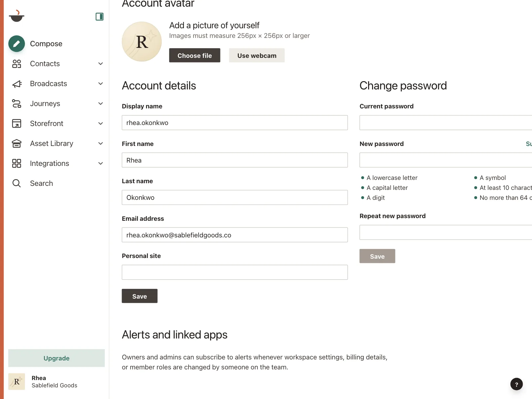
Task: Click the round account avatar image
Action: pyautogui.click(x=142, y=42)
